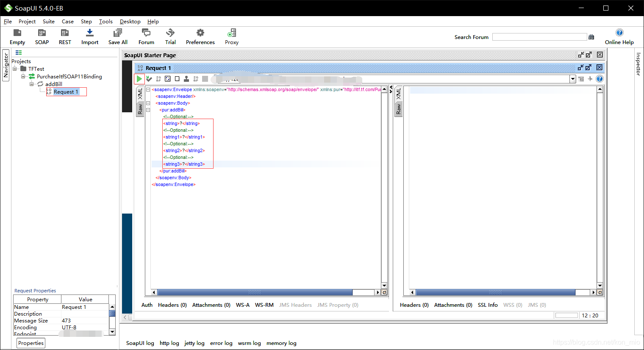Click the response editor horizontal scrollbar thumb

pos(496,292)
